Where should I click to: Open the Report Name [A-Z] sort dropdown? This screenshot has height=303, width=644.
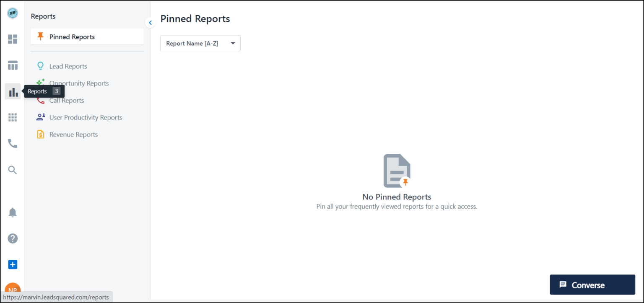[x=200, y=43]
